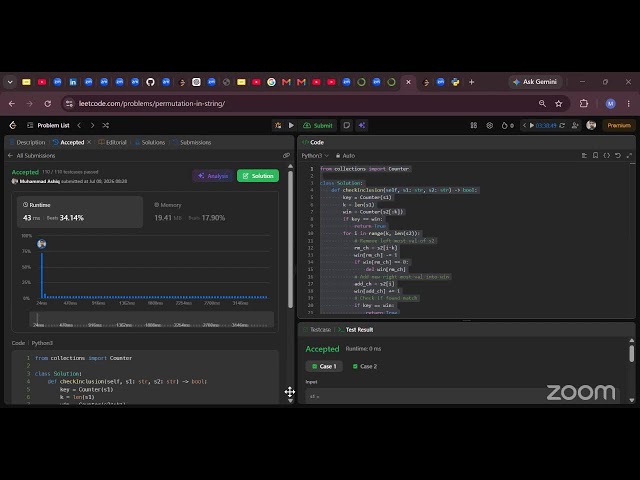640x480 pixels.
Task: Open the notes icon next to Submit
Action: (x=347, y=125)
